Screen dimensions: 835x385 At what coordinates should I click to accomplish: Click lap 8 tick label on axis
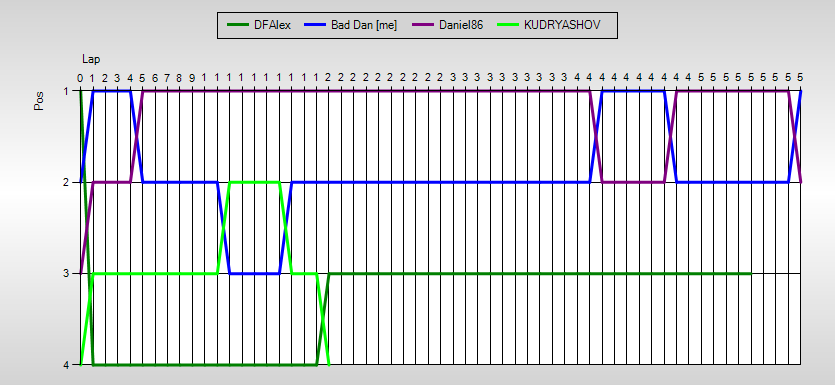179,78
